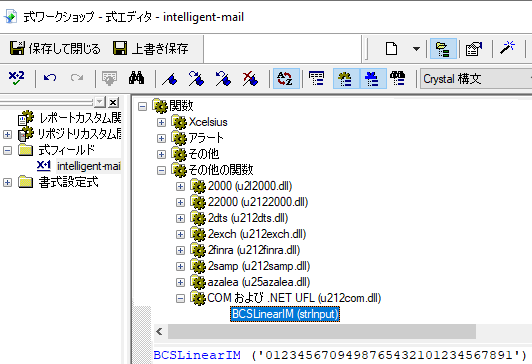Click the Undo arrow icon
Viewport: 532px width, 364px height.
[50, 78]
